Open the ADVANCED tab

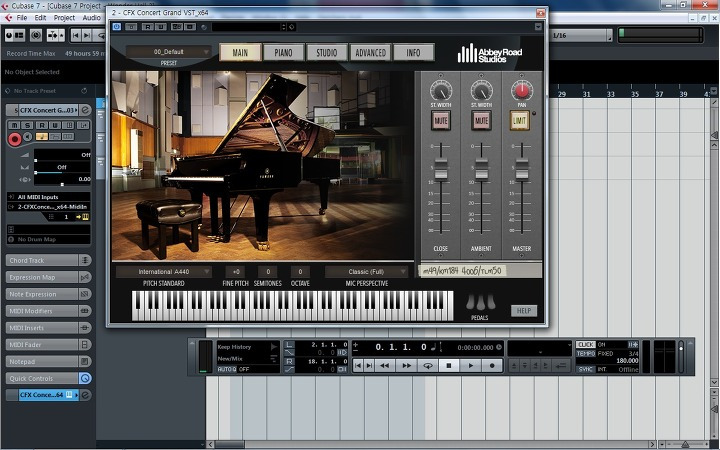point(370,53)
